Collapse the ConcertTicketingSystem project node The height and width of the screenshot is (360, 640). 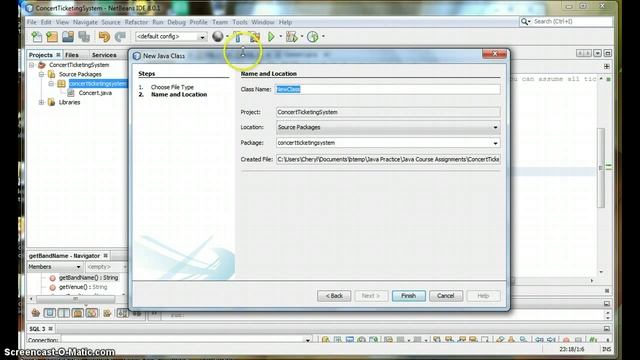point(31,65)
